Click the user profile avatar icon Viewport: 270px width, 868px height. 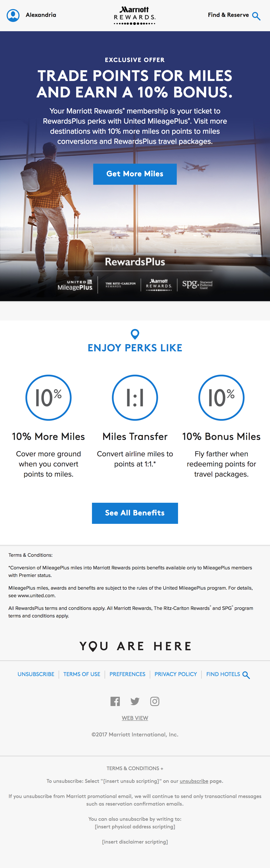pyautogui.click(x=13, y=16)
